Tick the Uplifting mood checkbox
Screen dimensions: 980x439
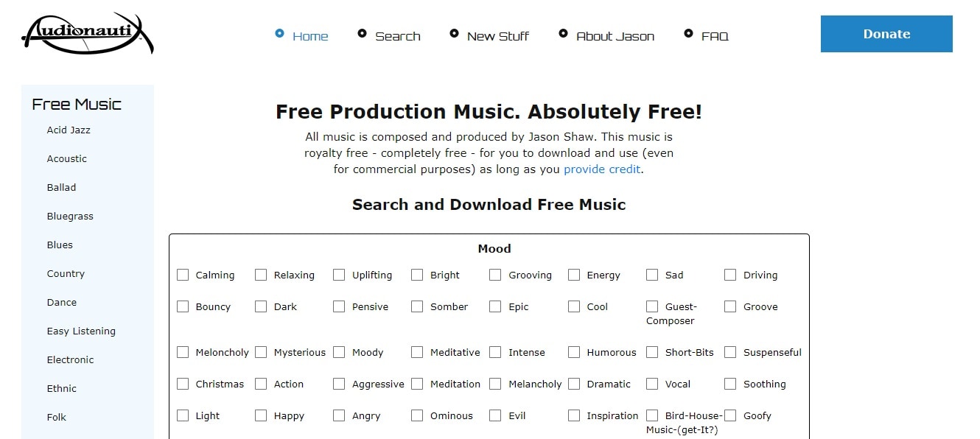[339, 275]
